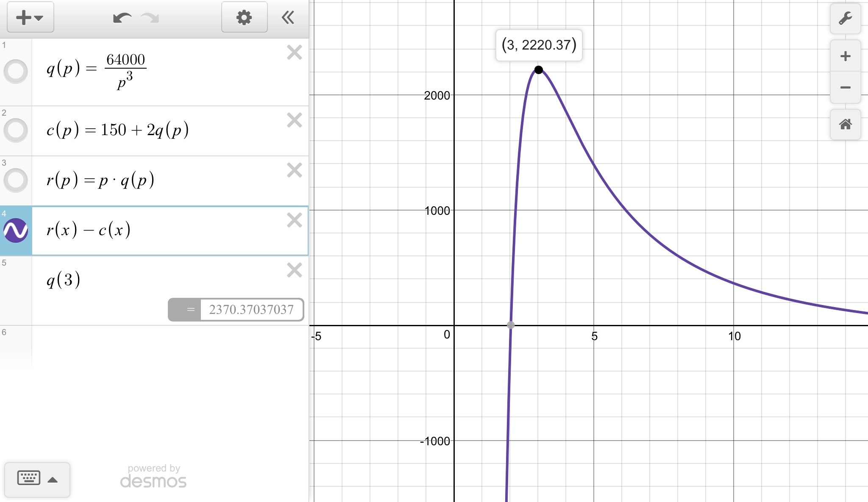Zoom out with the minus button
Image resolution: width=868 pixels, height=502 pixels.
click(x=845, y=88)
